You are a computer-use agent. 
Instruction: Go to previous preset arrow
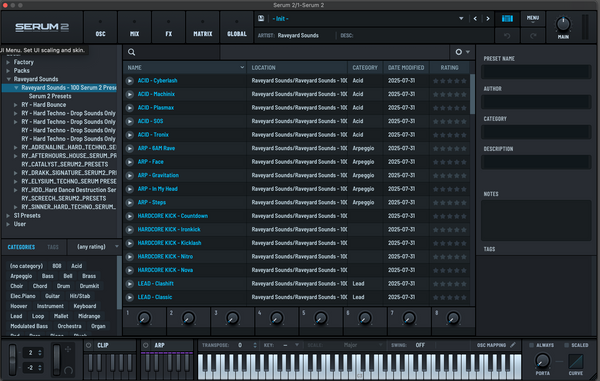pos(475,18)
